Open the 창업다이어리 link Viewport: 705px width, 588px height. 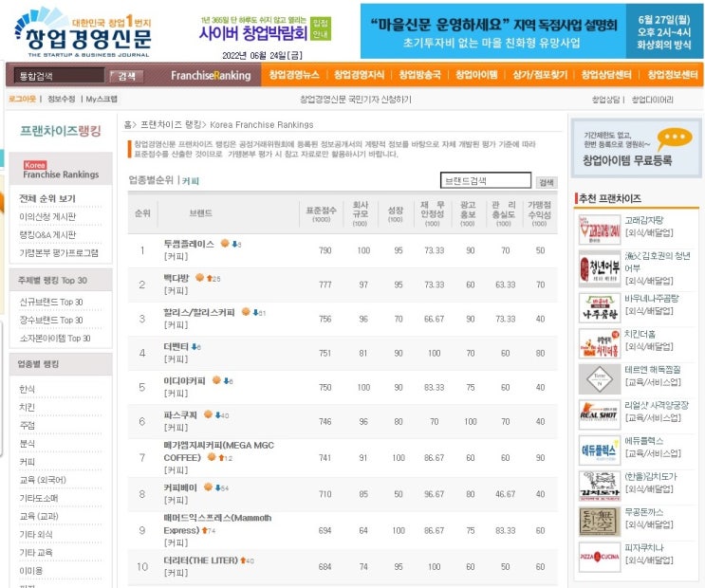click(653, 100)
